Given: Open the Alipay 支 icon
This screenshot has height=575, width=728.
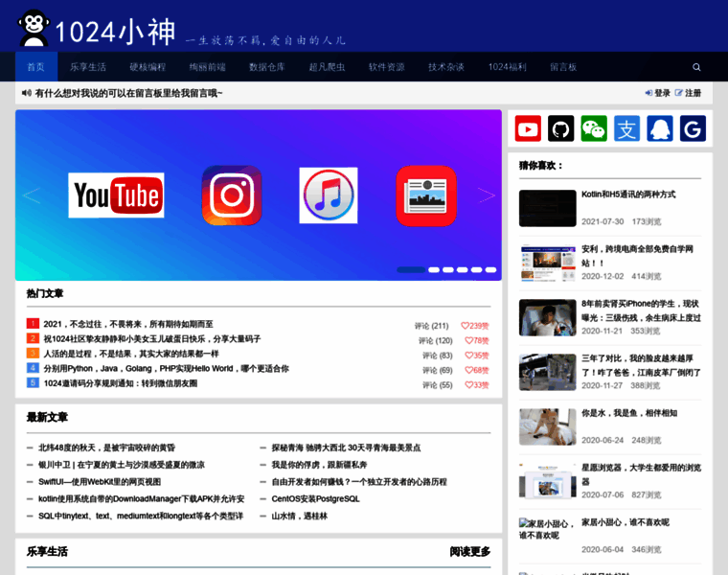Looking at the screenshot, I should pyautogui.click(x=626, y=128).
